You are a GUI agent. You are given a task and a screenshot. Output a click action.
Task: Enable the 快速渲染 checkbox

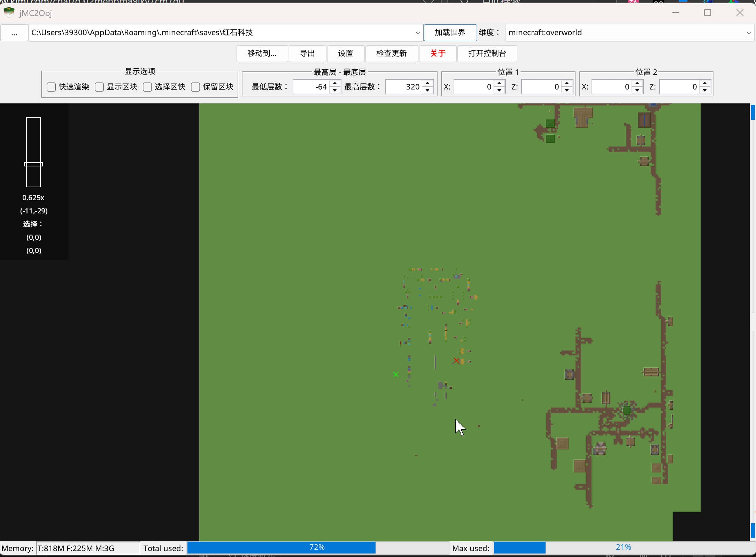coord(51,87)
